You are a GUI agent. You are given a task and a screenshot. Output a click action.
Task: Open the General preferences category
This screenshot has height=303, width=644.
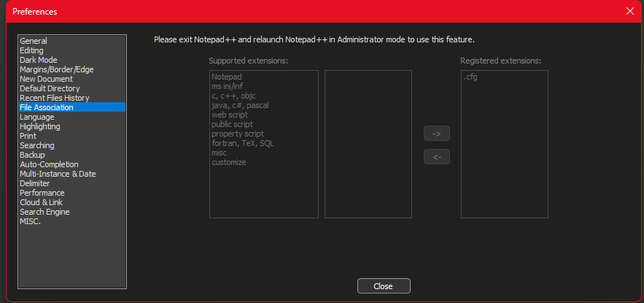click(x=72, y=41)
